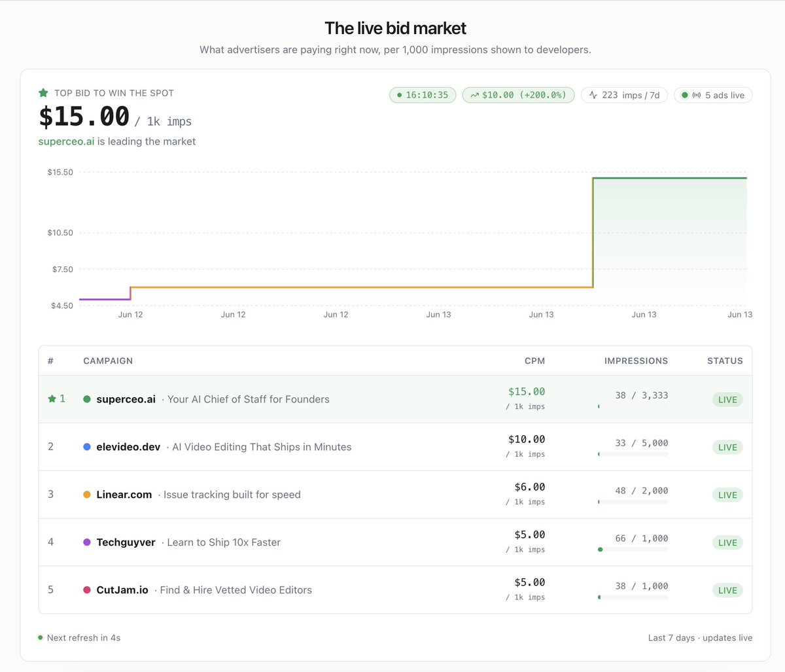Click the green dot beside Next refresh

pos(41,637)
